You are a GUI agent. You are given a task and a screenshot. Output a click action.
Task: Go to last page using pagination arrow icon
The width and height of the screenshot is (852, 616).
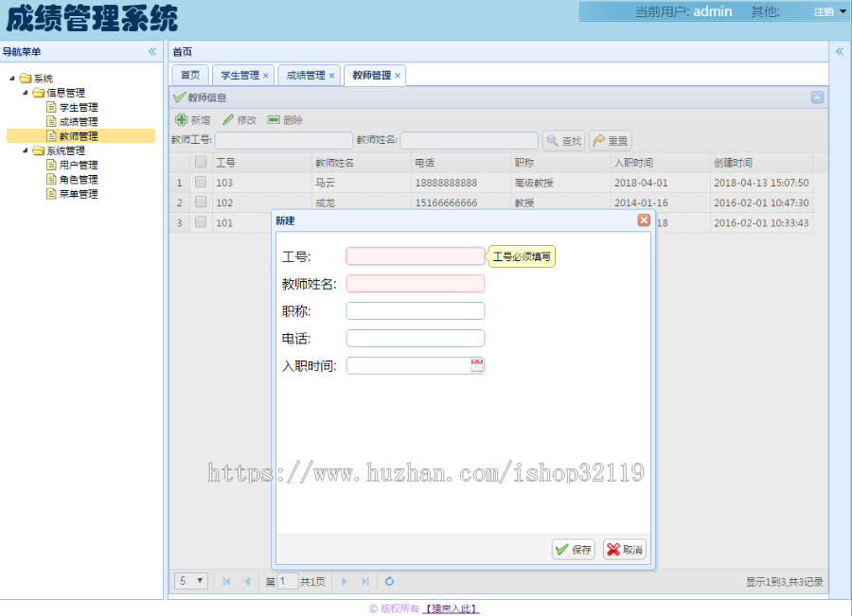[366, 581]
